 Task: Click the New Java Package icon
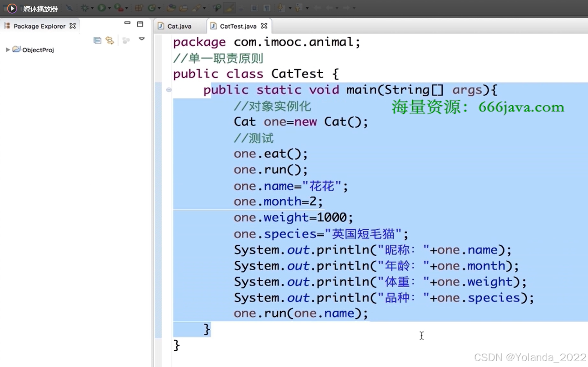click(139, 8)
